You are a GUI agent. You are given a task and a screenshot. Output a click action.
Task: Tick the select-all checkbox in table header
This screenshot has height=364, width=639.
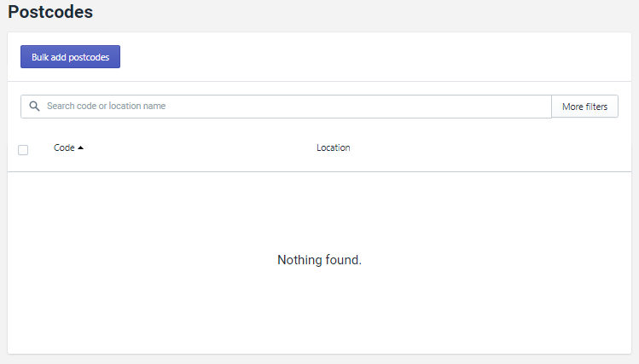(23, 150)
